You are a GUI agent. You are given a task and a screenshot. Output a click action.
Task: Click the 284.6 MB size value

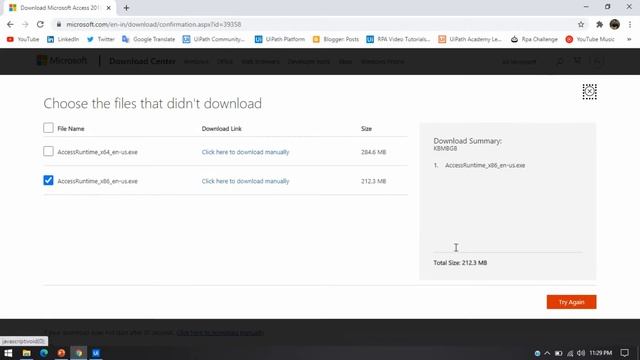point(373,152)
